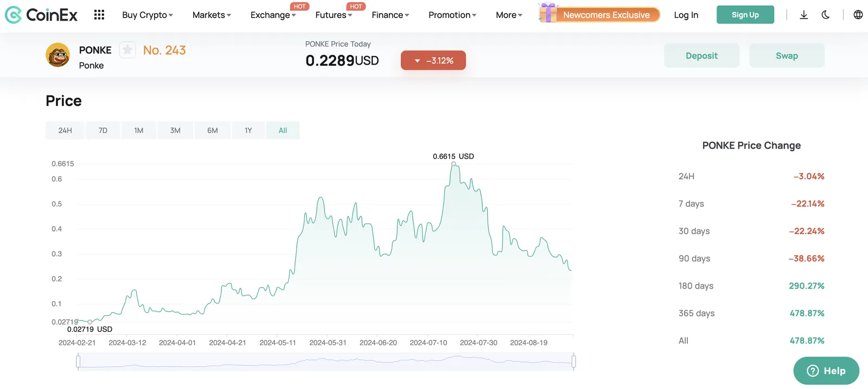Expand the Exchange dropdown

tap(273, 15)
